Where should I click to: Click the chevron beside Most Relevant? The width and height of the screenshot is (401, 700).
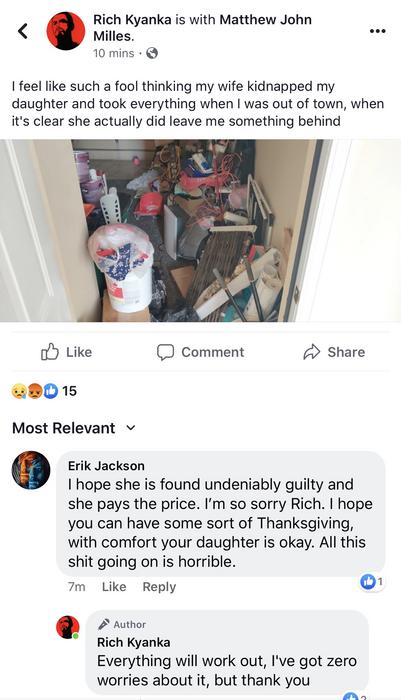pyautogui.click(x=130, y=428)
